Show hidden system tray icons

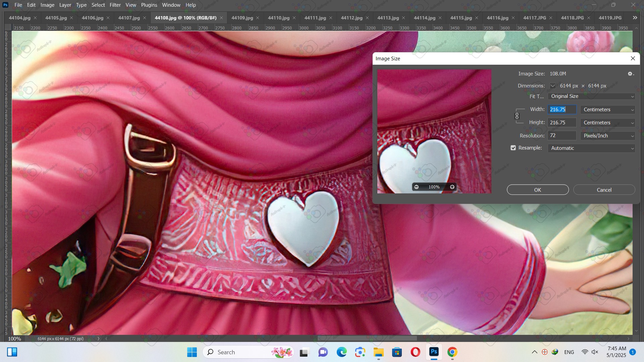pos(535,352)
